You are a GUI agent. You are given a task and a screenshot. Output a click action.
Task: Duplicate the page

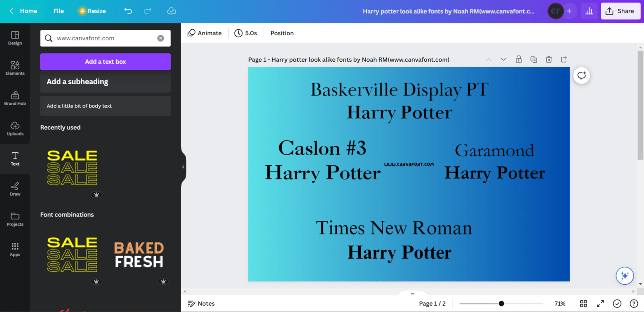[534, 60]
